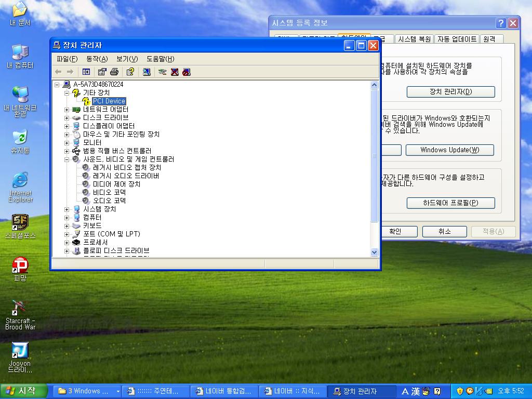This screenshot has height=399, width=532.
Task: Click the 확인 button in System Properties
Action: [x=395, y=231]
